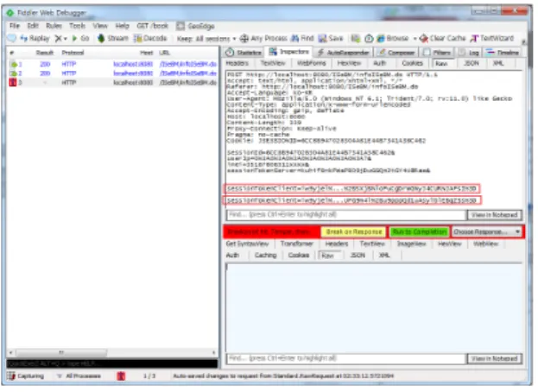Screen dimensions: 538x392
Task: Click the Save toolbar icon
Action: click(x=322, y=38)
